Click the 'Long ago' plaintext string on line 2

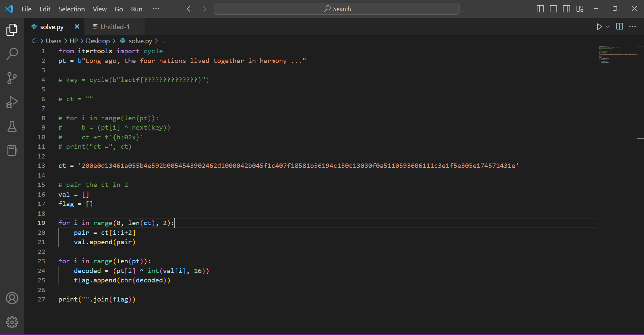tap(192, 61)
